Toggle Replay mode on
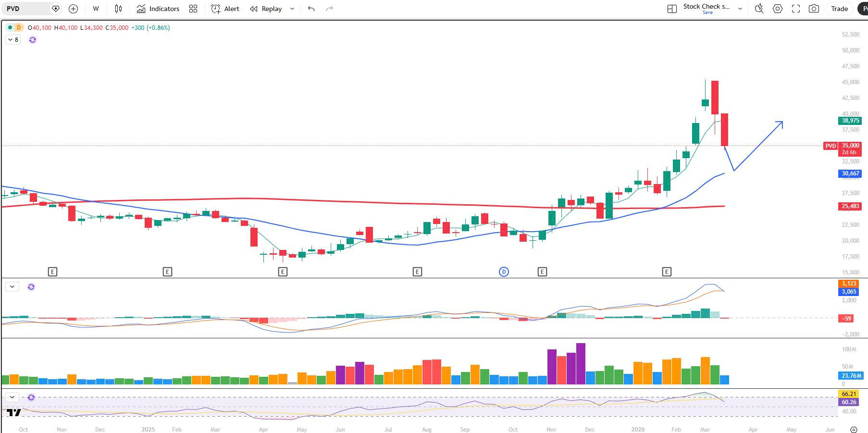The image size is (868, 433). pos(266,9)
